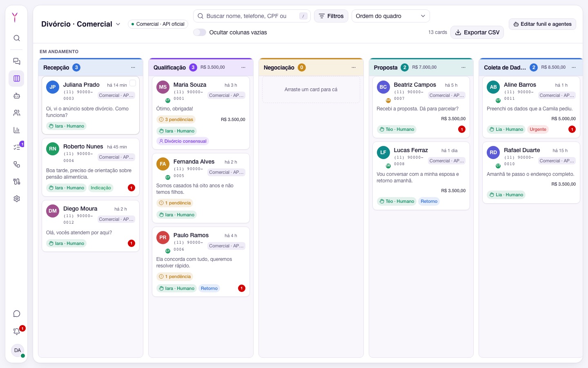Open the Filtros button

click(x=331, y=16)
